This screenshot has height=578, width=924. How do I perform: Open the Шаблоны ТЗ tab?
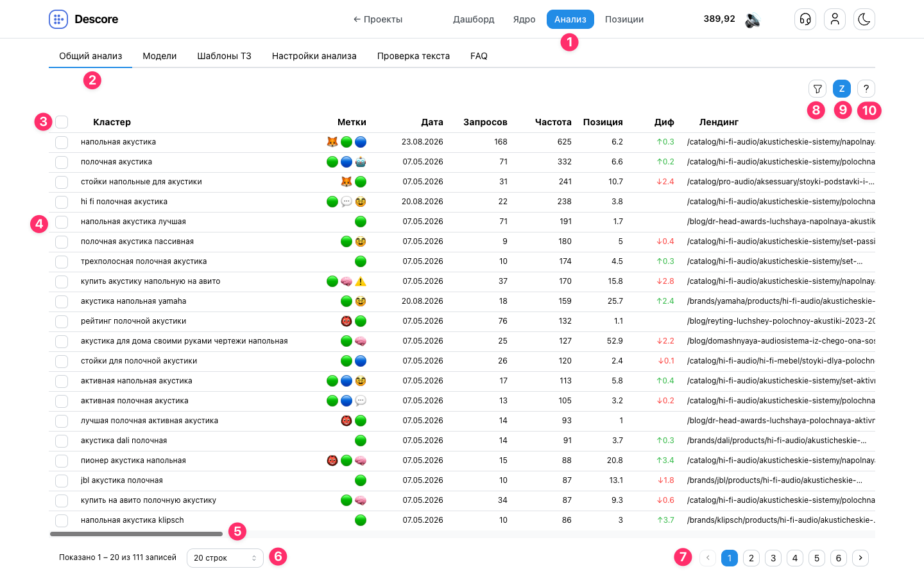click(224, 56)
